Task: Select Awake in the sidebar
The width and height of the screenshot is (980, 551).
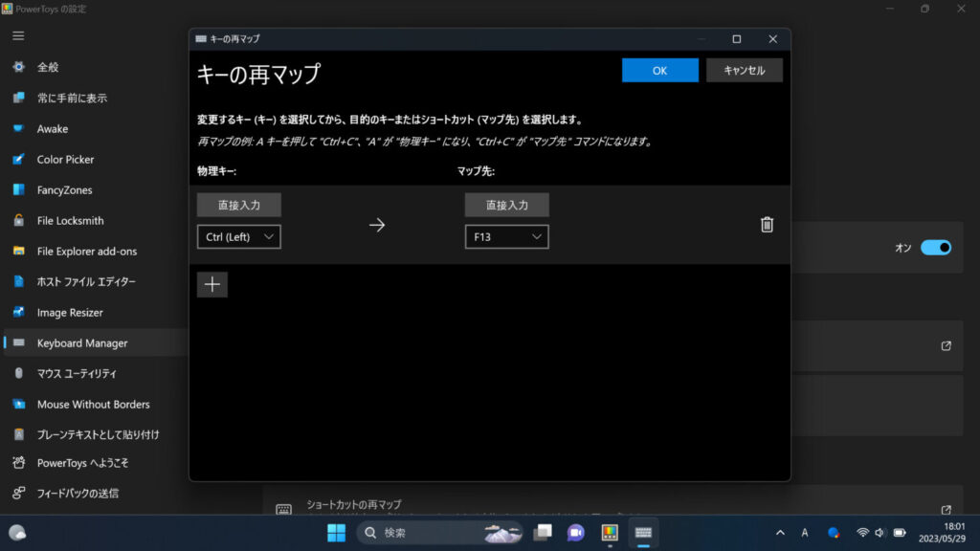Action: 95,128
